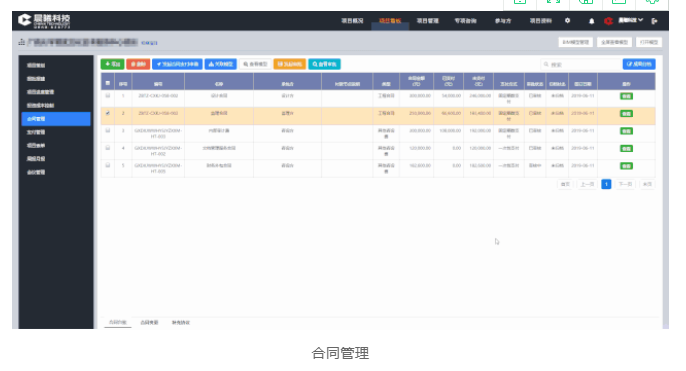Toggle the select-all checkbox in table header
The width and height of the screenshot is (686, 371).
coord(108,83)
